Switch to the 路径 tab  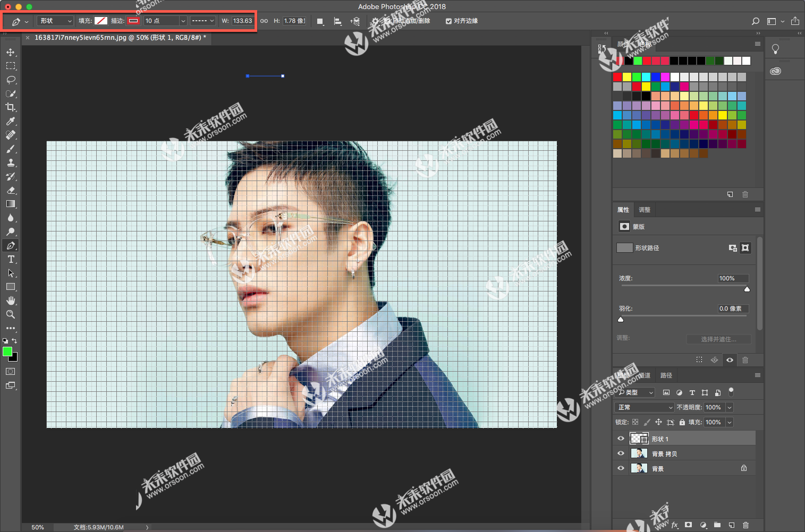click(666, 375)
